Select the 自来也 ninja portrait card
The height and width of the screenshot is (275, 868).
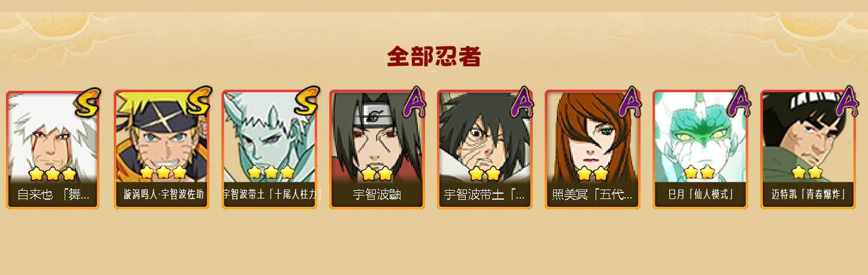(53, 149)
